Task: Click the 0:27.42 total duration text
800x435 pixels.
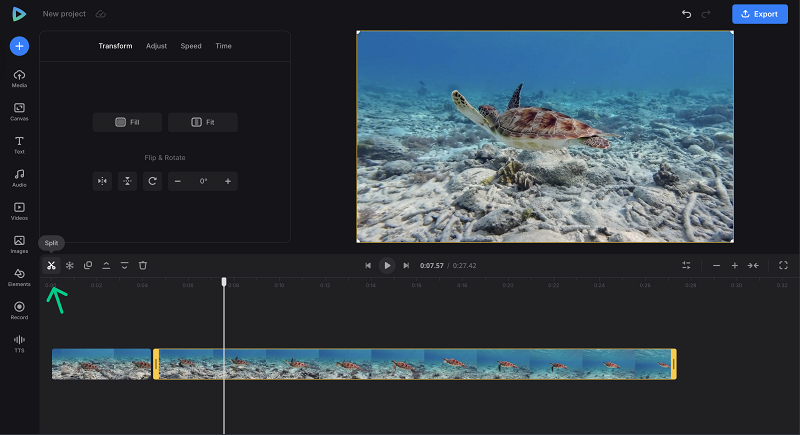Action: pyautogui.click(x=465, y=266)
